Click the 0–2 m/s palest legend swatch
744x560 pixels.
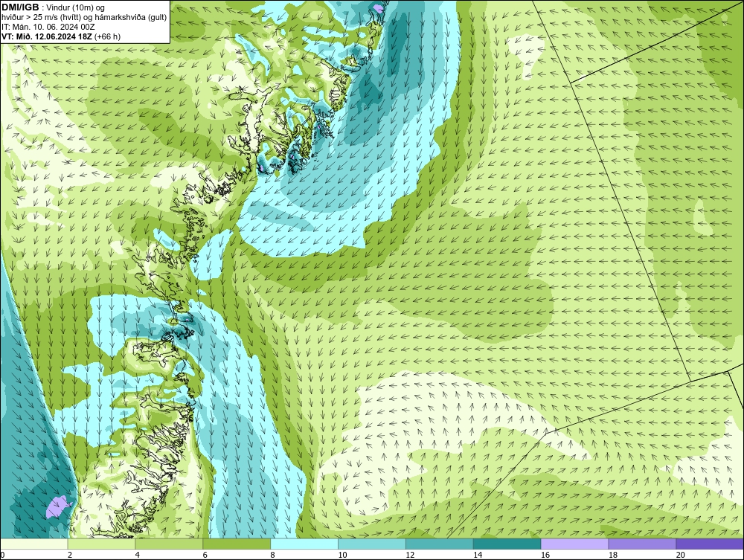(34, 544)
